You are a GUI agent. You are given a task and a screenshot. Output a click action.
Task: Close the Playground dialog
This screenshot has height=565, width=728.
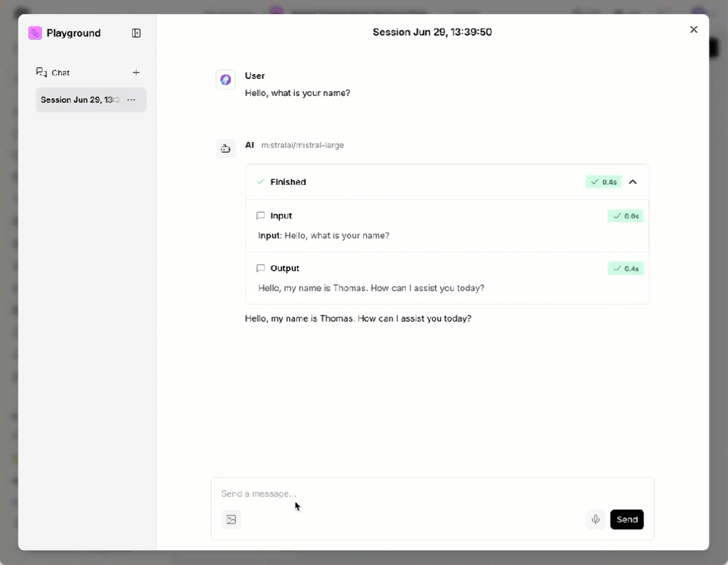coord(694,29)
